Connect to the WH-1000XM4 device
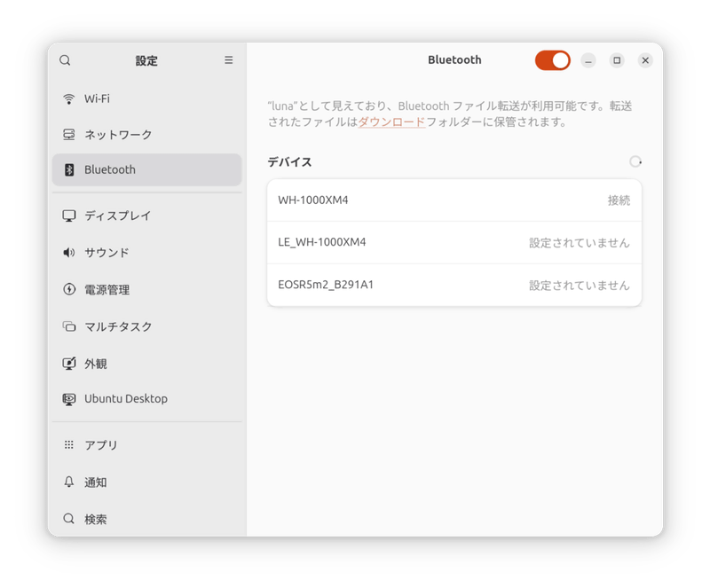This screenshot has width=710, height=588. click(x=454, y=200)
